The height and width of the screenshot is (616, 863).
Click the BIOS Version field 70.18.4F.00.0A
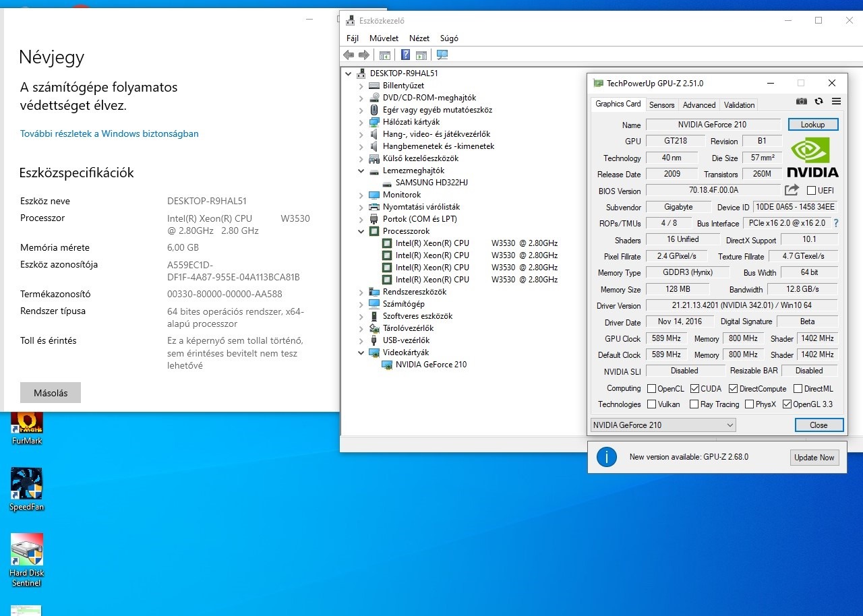[713, 191]
